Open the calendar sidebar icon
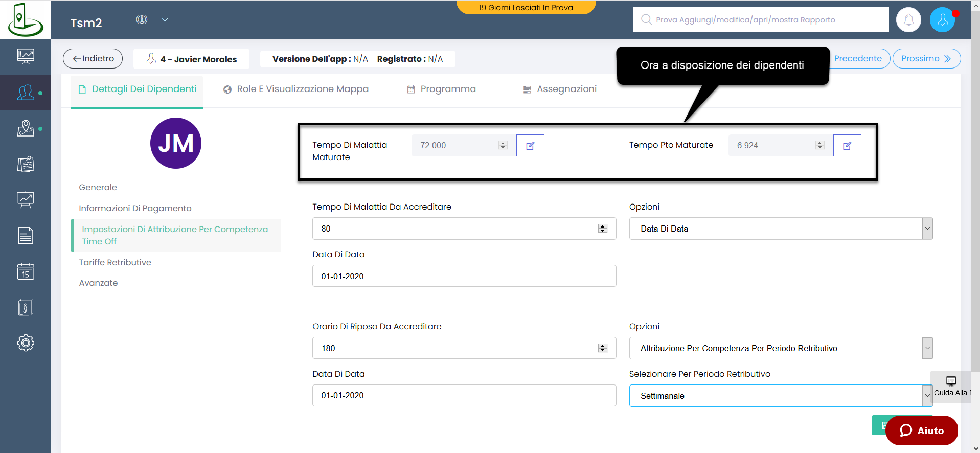Image resolution: width=980 pixels, height=453 pixels. [x=26, y=271]
